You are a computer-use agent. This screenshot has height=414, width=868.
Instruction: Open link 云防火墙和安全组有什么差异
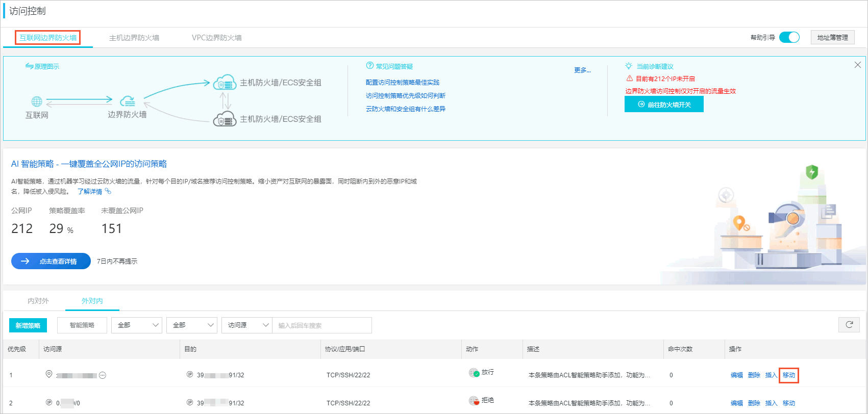406,109
